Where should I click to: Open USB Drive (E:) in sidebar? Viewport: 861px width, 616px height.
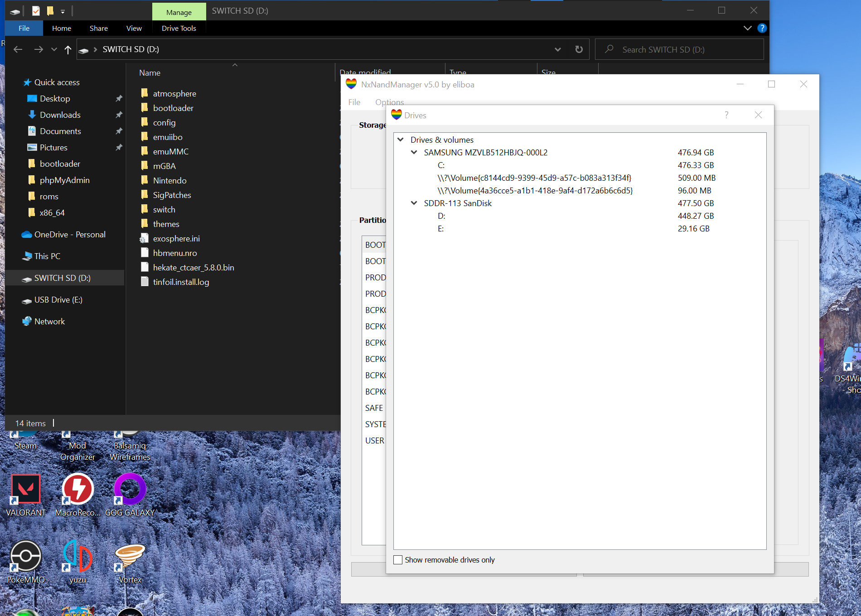58,299
